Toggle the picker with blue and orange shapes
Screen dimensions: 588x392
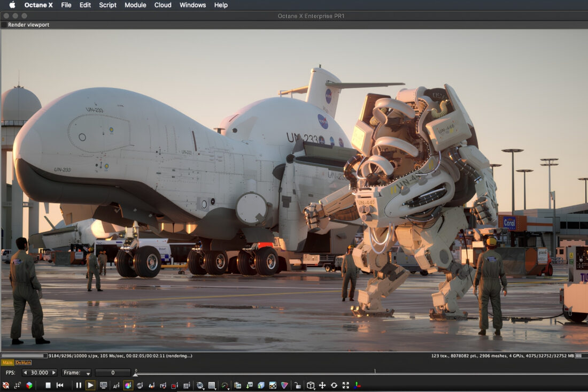[x=152, y=385]
